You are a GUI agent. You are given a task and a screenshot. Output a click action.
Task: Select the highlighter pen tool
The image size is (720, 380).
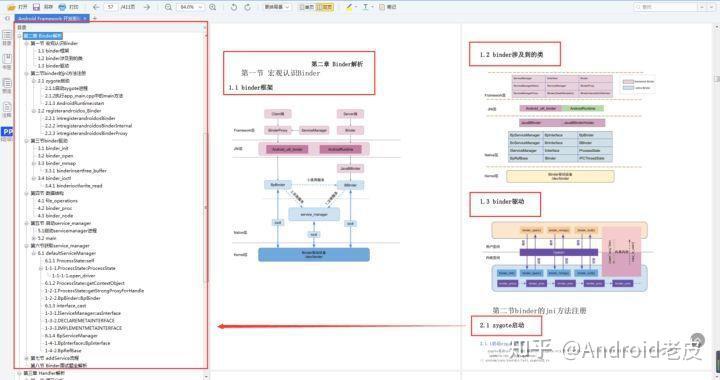349,7
